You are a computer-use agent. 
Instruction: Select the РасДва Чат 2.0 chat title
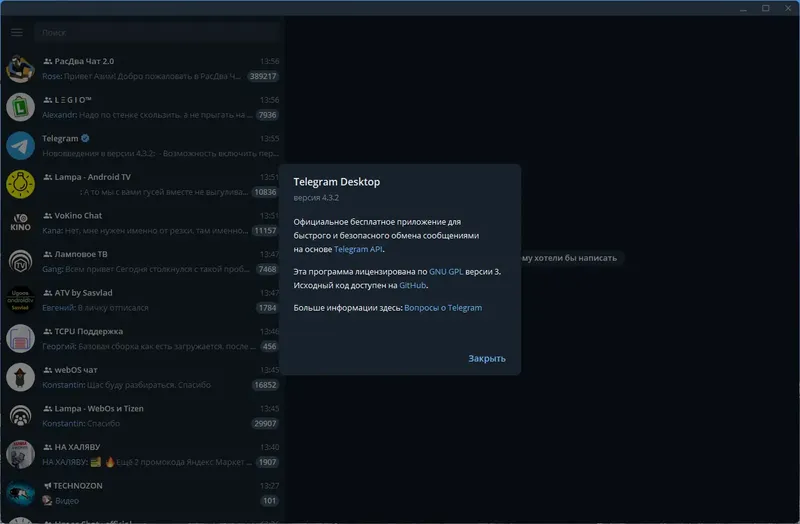[x=84, y=61]
